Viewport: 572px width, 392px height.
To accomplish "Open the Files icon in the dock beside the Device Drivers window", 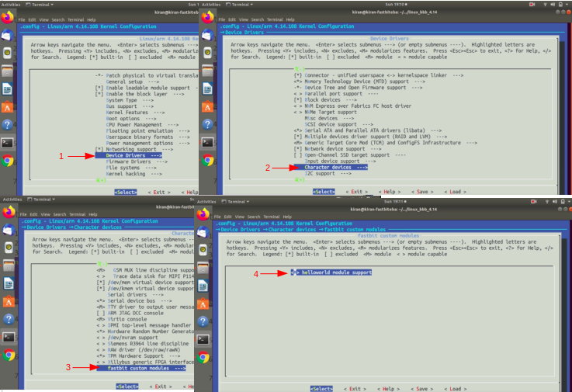I will [x=207, y=71].
